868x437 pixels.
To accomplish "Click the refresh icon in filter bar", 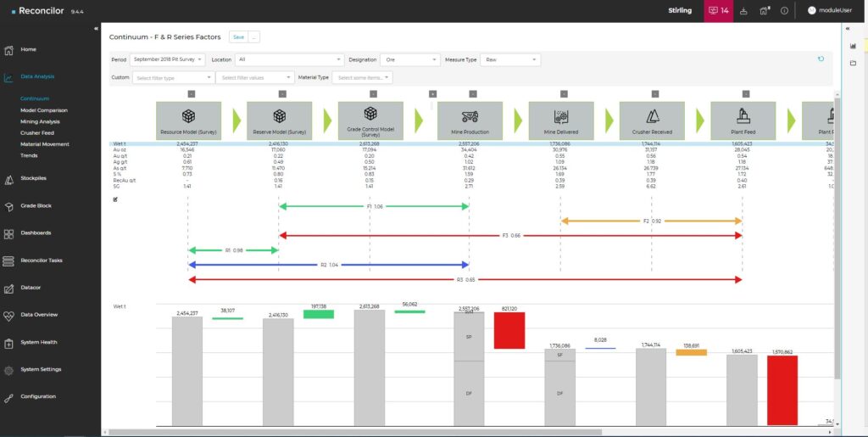I will point(821,59).
